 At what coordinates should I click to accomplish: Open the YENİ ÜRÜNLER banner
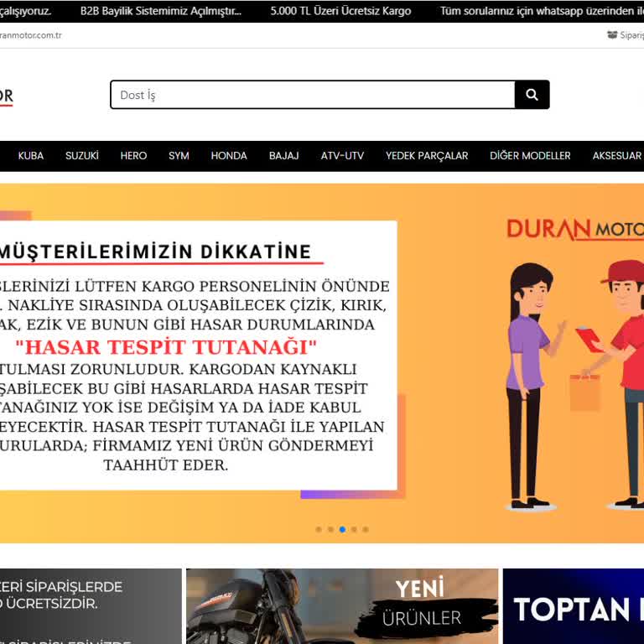click(342, 606)
